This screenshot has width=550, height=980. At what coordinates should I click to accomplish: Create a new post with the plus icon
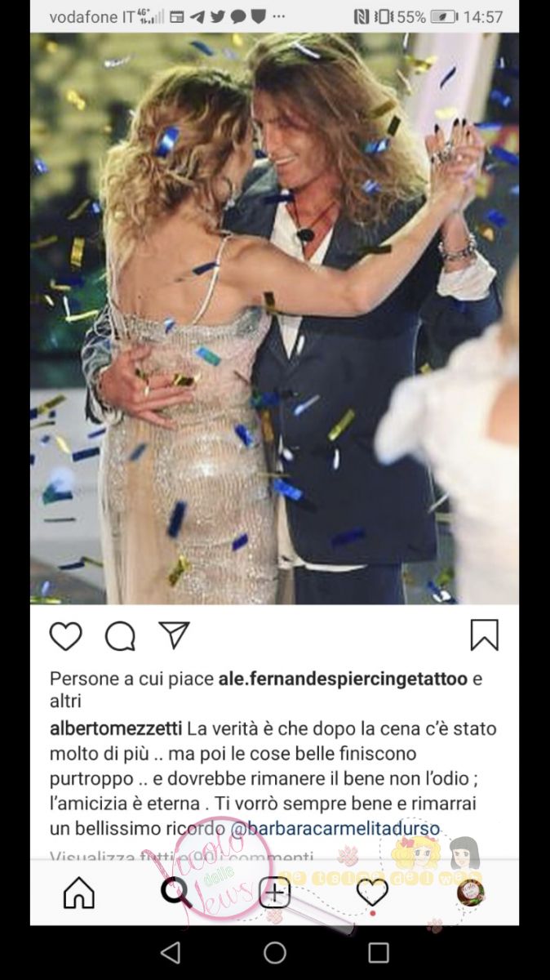(275, 893)
